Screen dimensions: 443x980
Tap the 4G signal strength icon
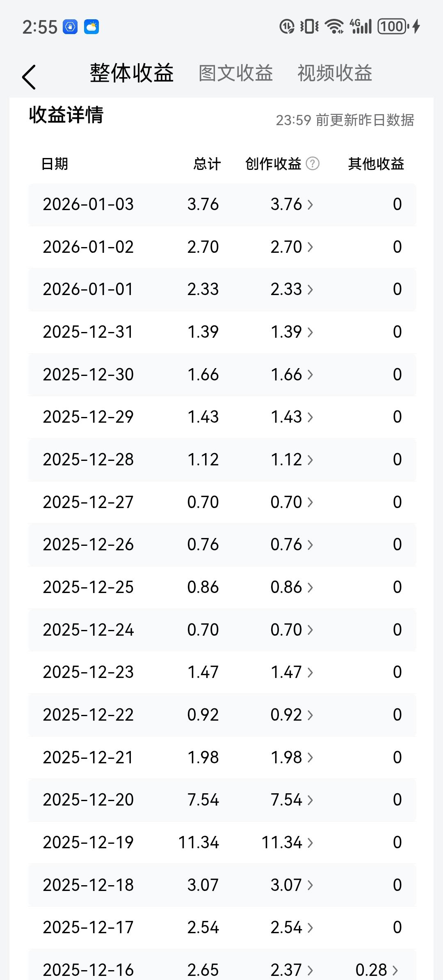pos(361,27)
